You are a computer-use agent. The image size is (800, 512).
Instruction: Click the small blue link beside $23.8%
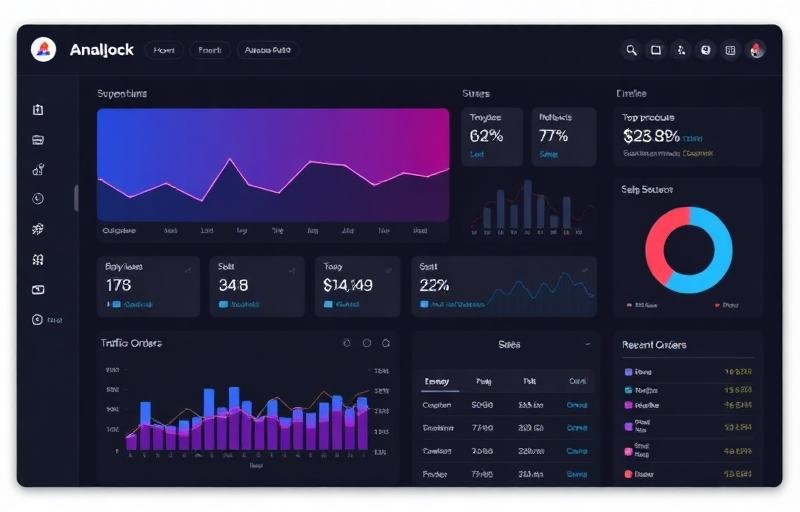(x=692, y=138)
